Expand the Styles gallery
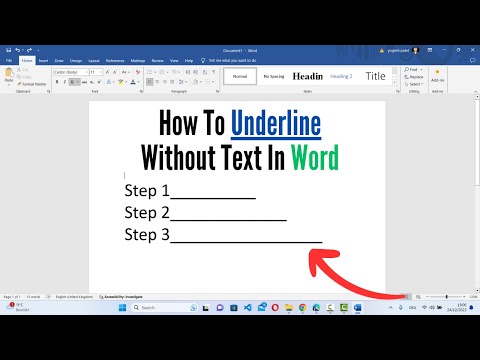The width and height of the screenshot is (480, 360). (x=395, y=83)
